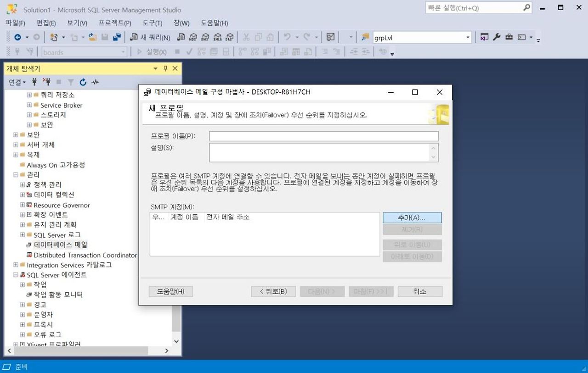Start a new query with 새 쿼리(N)
This screenshot has height=373, width=588.
pyautogui.click(x=150, y=37)
